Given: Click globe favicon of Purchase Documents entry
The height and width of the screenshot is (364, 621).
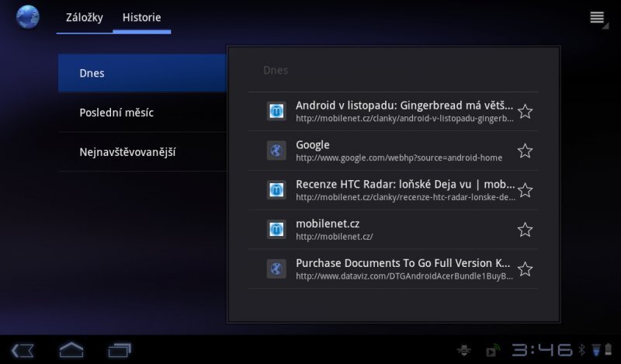Looking at the screenshot, I should 276,269.
